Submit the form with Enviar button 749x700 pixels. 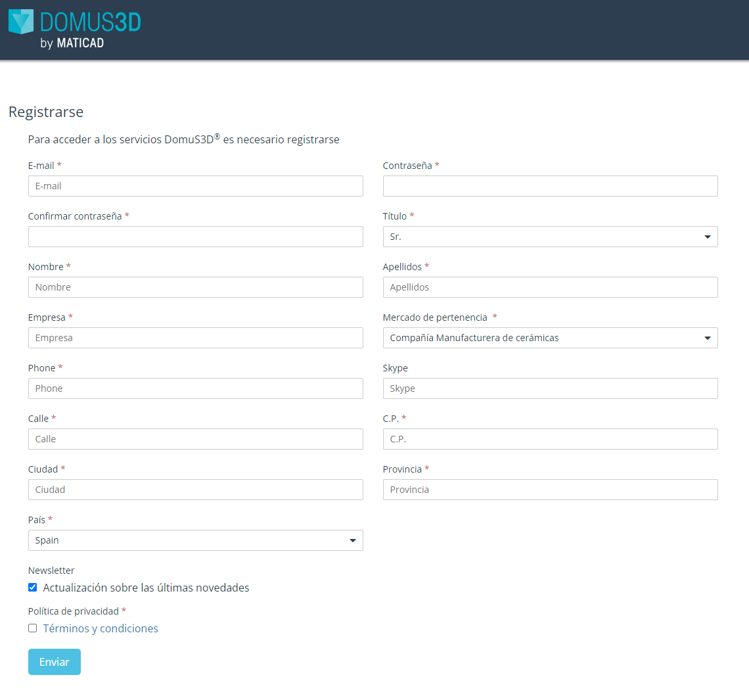(x=55, y=662)
